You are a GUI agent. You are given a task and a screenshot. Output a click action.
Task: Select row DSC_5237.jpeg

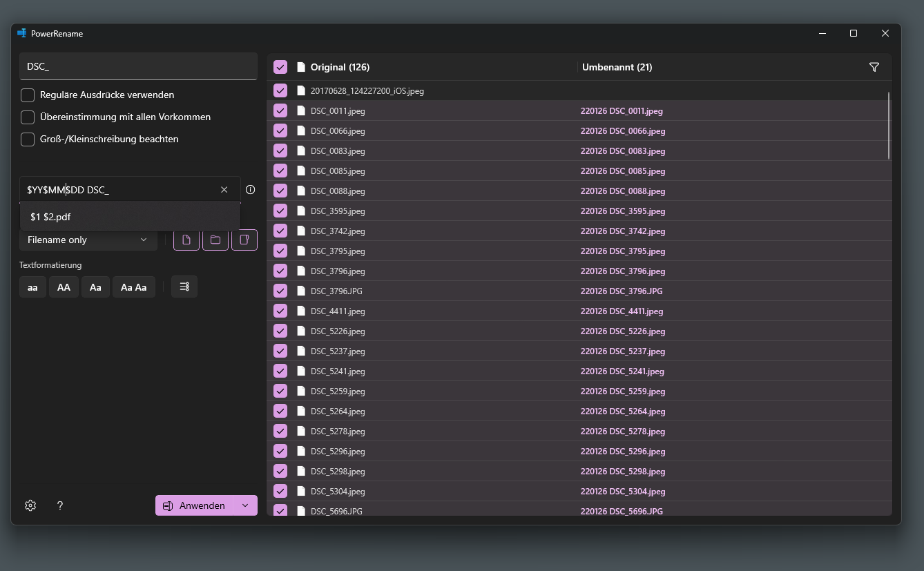[579, 351]
